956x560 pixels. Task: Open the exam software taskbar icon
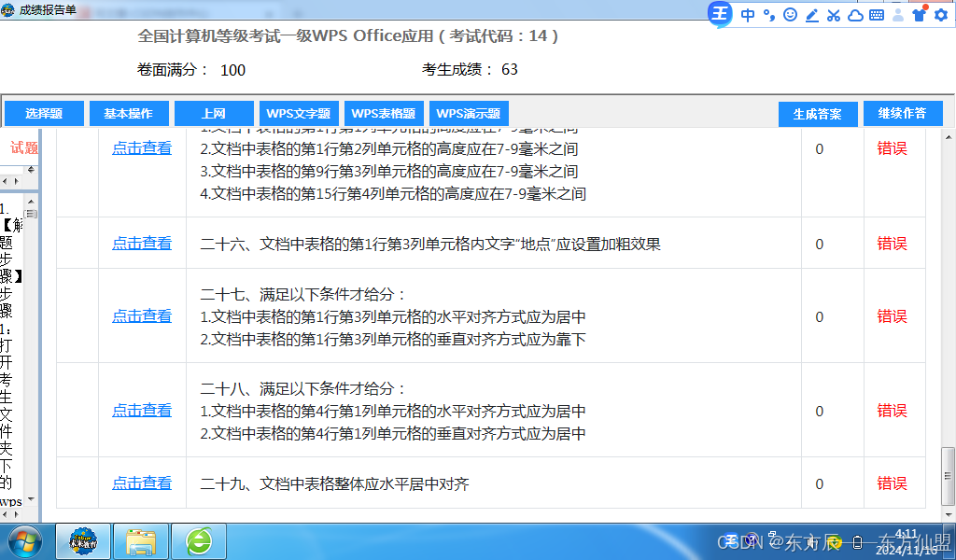click(83, 541)
